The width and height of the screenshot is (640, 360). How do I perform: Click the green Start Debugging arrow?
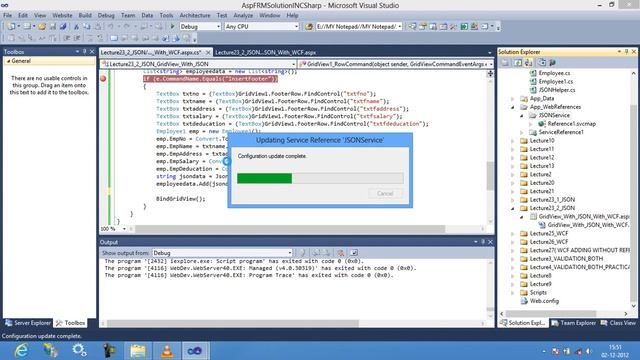(x=172, y=27)
